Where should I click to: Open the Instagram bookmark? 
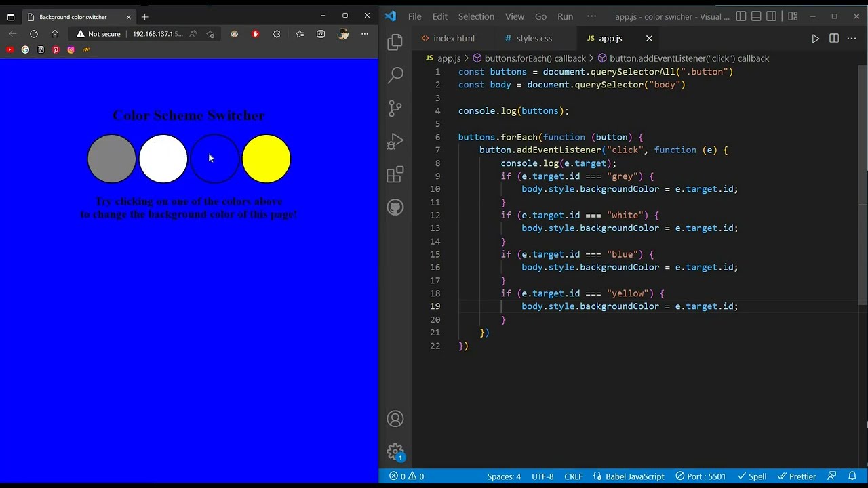pos(71,49)
